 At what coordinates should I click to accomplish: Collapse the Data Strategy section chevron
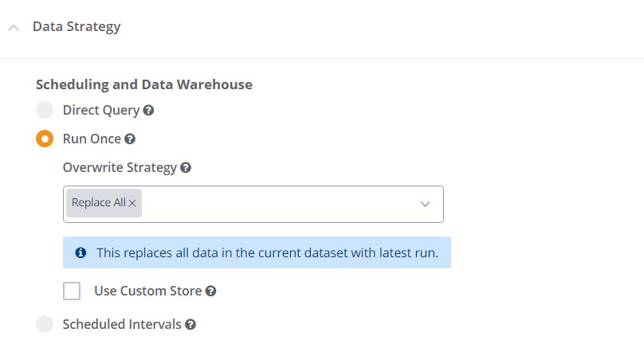coord(14,28)
